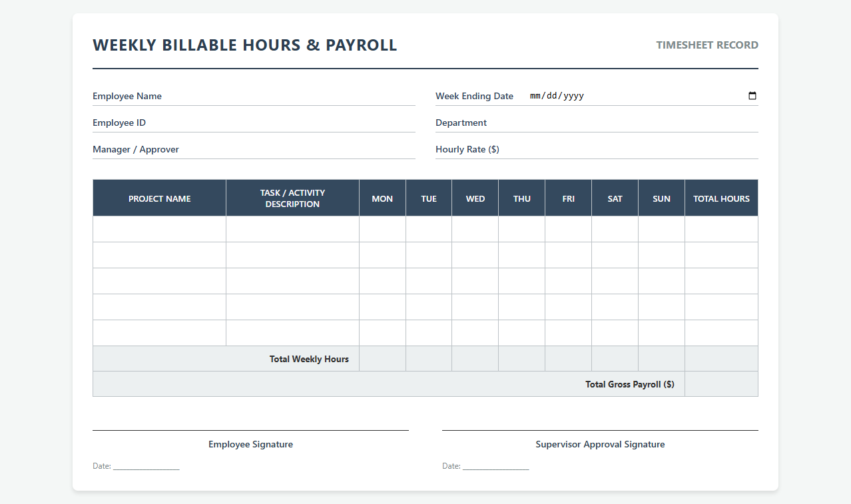Click fifth row SUN hours cell
This screenshot has width=851, height=504.
click(662, 333)
